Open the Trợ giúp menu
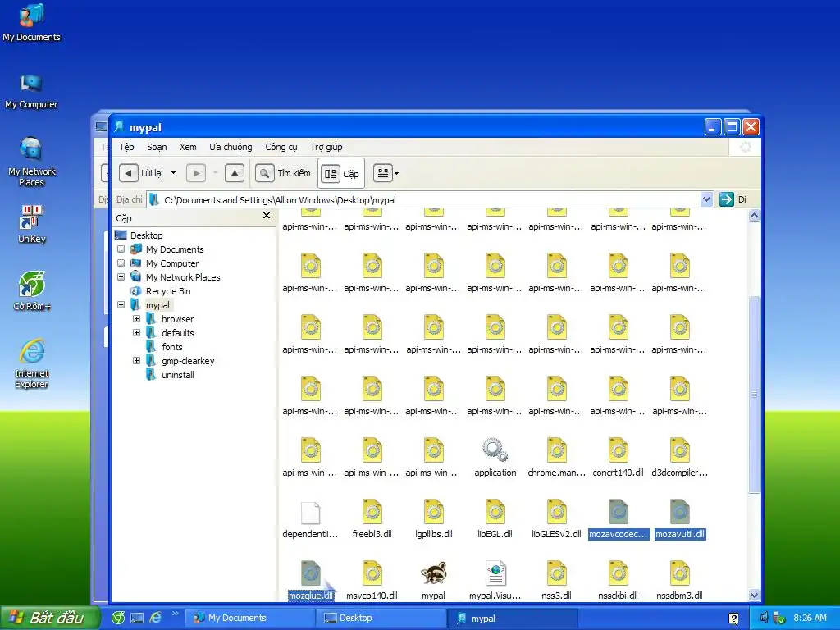The height and width of the screenshot is (630, 840). 326,147
